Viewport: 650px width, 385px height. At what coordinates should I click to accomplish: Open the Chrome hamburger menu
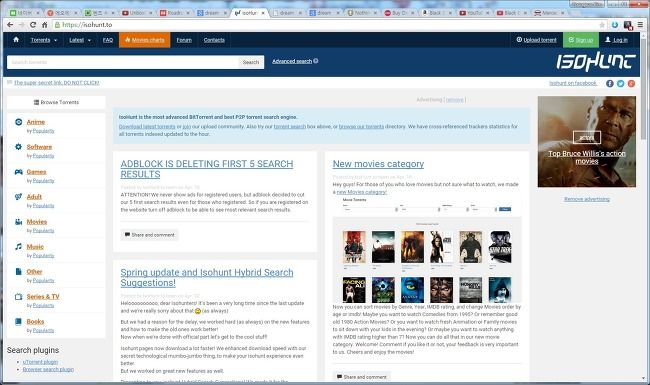coord(640,25)
